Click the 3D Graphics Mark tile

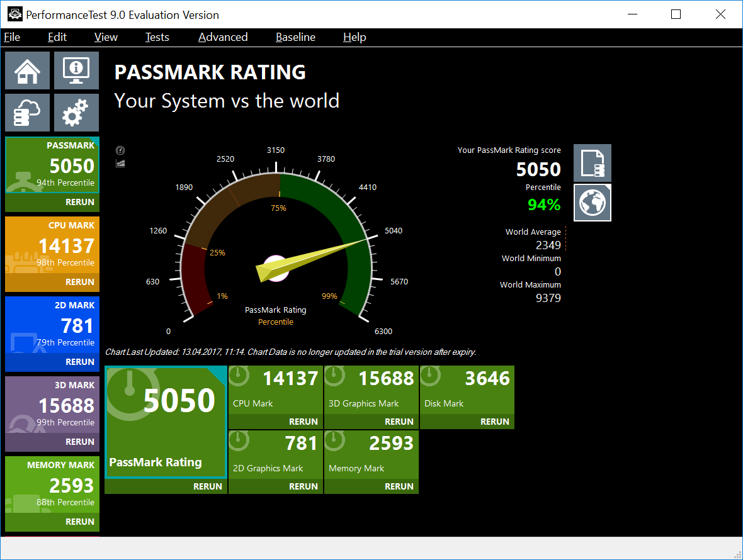coord(371,390)
